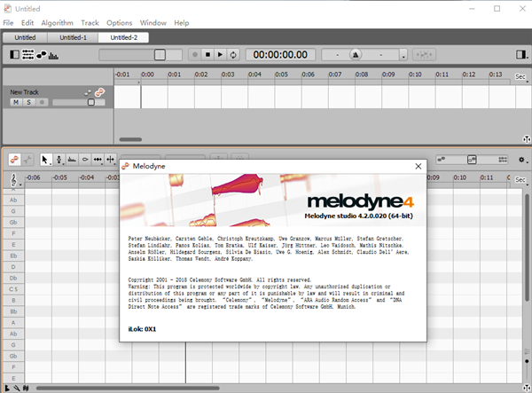The width and height of the screenshot is (532, 393).
Task: Select the Note Separation tool
Action: [x=111, y=160]
